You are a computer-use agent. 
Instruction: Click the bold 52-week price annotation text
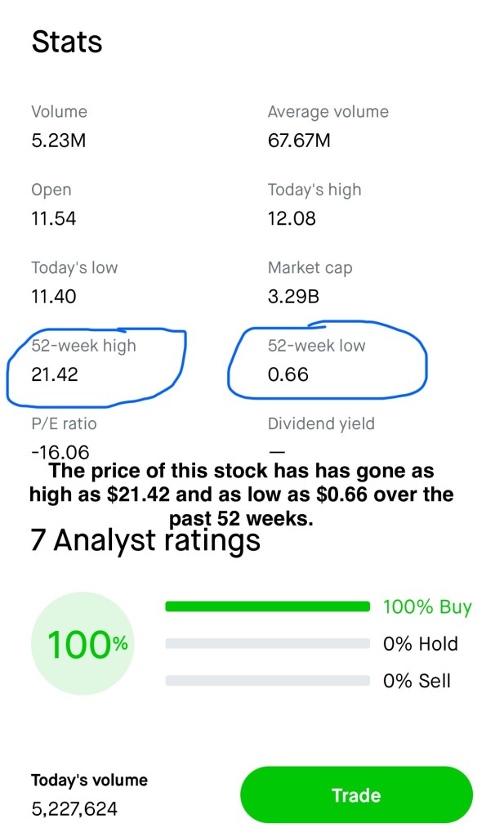point(242,495)
